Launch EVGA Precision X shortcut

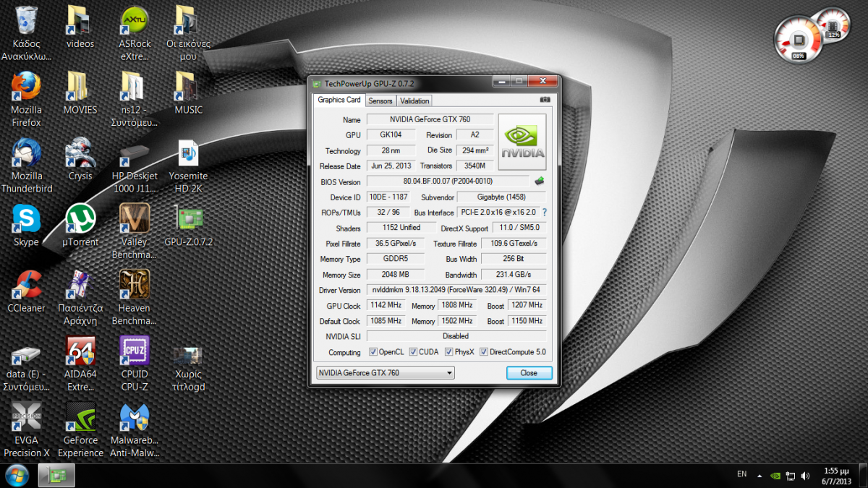[x=26, y=429]
